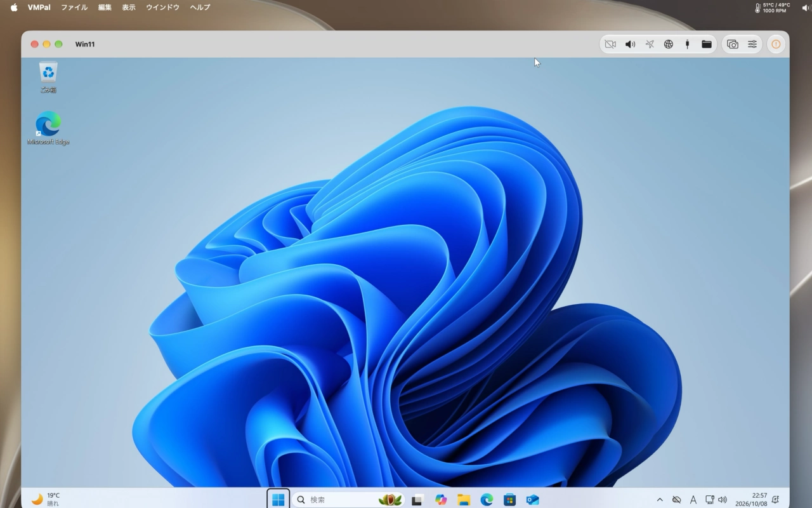Click the temperature and fan RPM menu bar status
Image resolution: width=812 pixels, height=508 pixels.
(x=772, y=8)
